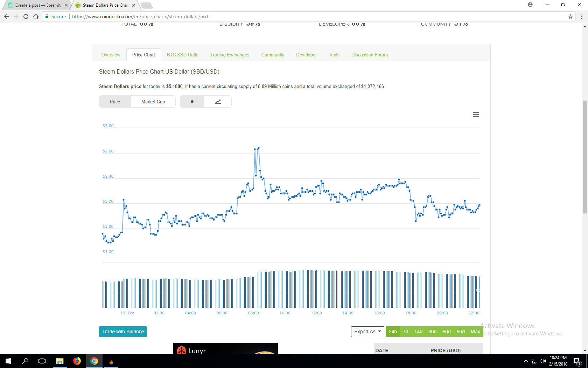Click the PRICE (USD) column header
Viewport: 588px width, 368px height.
(x=446, y=350)
